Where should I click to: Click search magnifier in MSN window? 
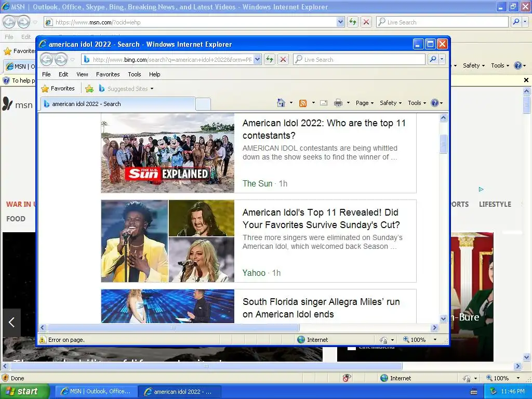(x=516, y=22)
